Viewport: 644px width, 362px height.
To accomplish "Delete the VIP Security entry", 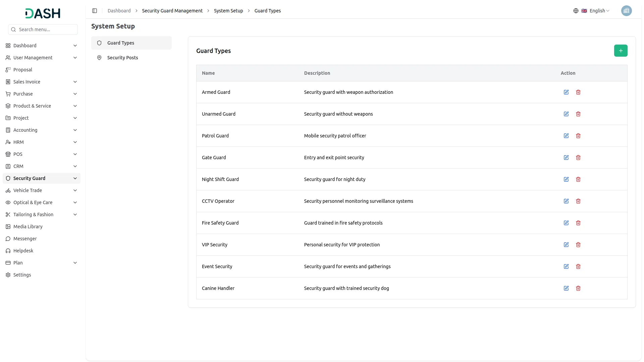I will click(578, 245).
